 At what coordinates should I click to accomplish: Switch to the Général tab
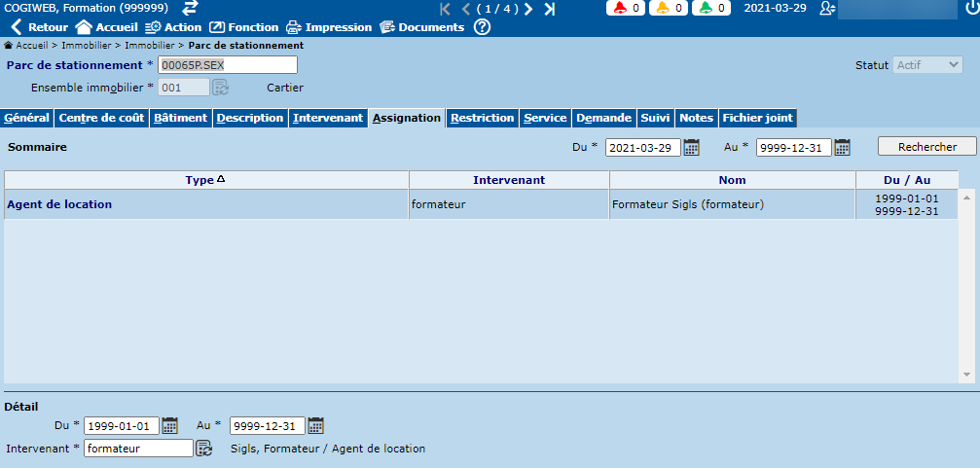click(x=27, y=118)
